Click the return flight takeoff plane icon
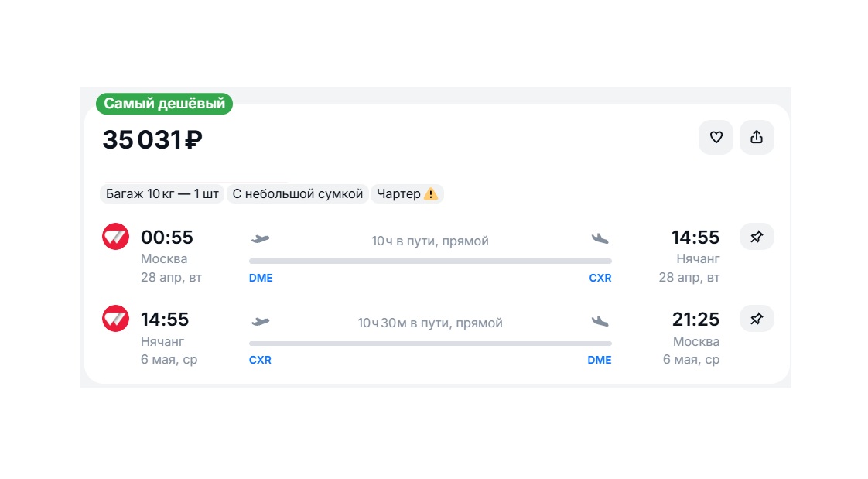 (261, 321)
